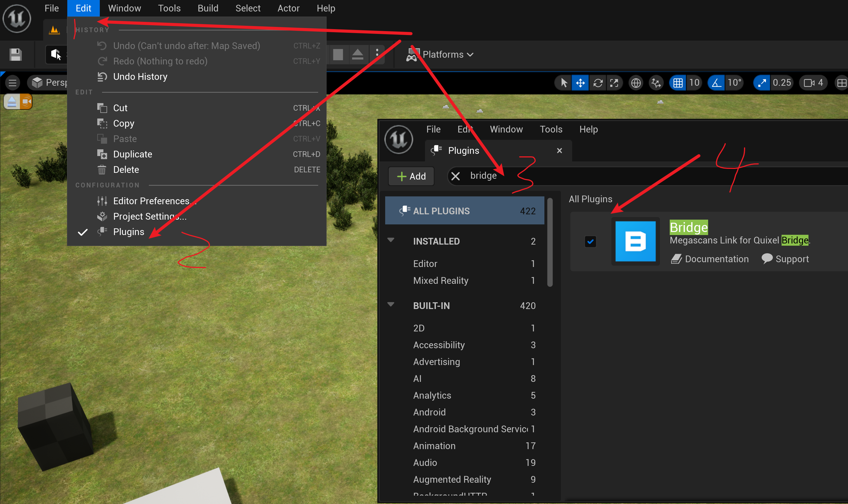Viewport: 848px width, 504px height.
Task: Click the select mode arrow icon
Action: tap(564, 83)
